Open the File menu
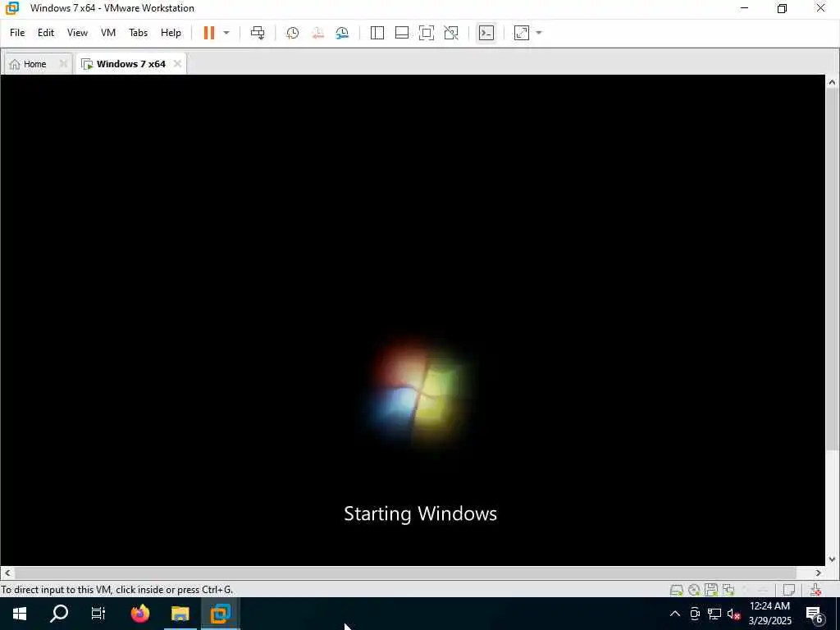 pos(17,33)
